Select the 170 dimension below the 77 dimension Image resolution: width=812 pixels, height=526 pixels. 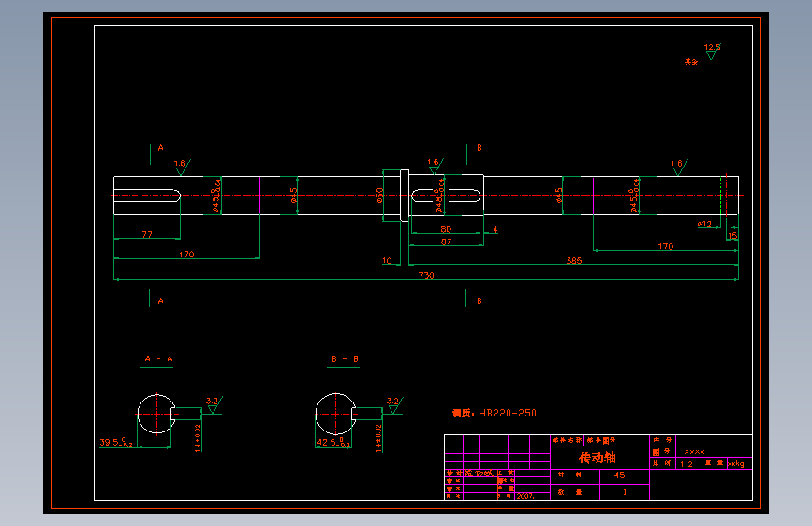(x=186, y=255)
